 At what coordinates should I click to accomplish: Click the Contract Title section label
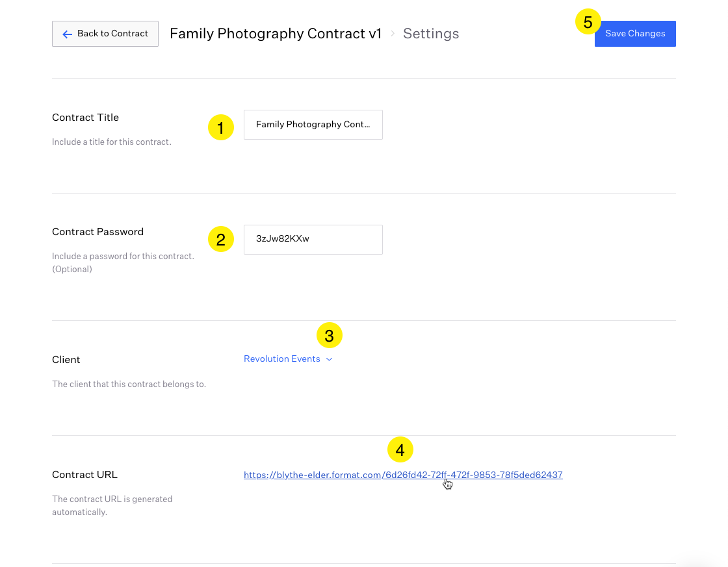coord(85,118)
